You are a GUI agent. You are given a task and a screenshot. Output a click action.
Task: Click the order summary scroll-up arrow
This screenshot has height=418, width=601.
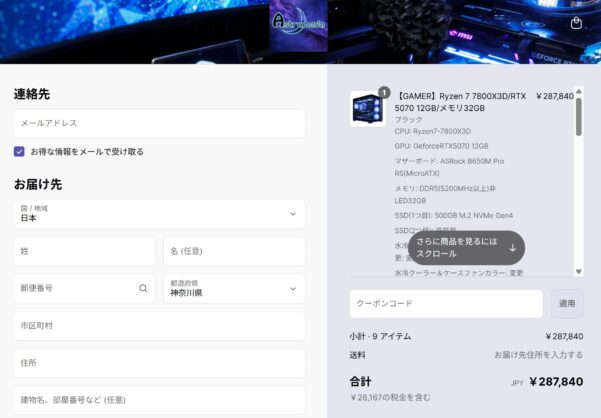(x=579, y=91)
